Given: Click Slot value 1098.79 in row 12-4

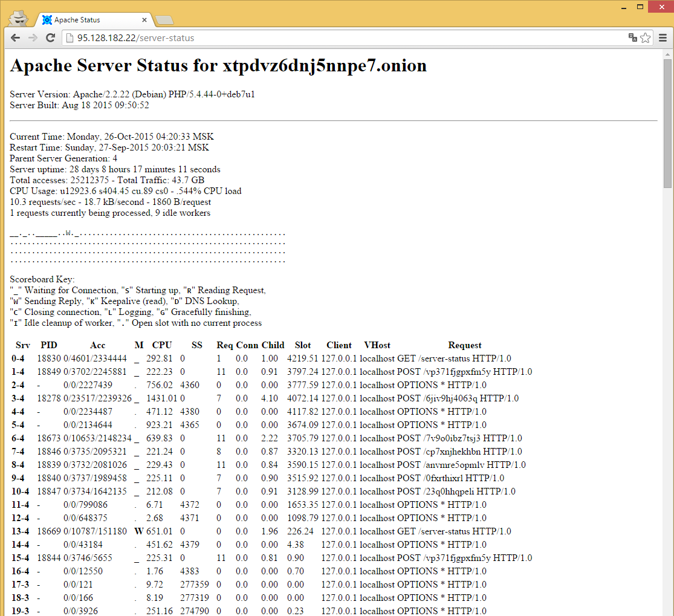Looking at the screenshot, I should coord(303,519).
